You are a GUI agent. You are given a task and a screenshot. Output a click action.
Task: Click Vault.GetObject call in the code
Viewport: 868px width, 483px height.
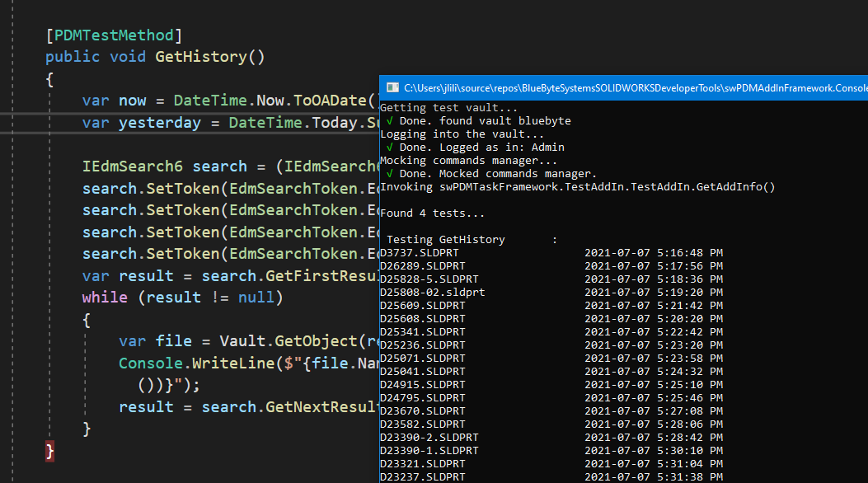[289, 341]
